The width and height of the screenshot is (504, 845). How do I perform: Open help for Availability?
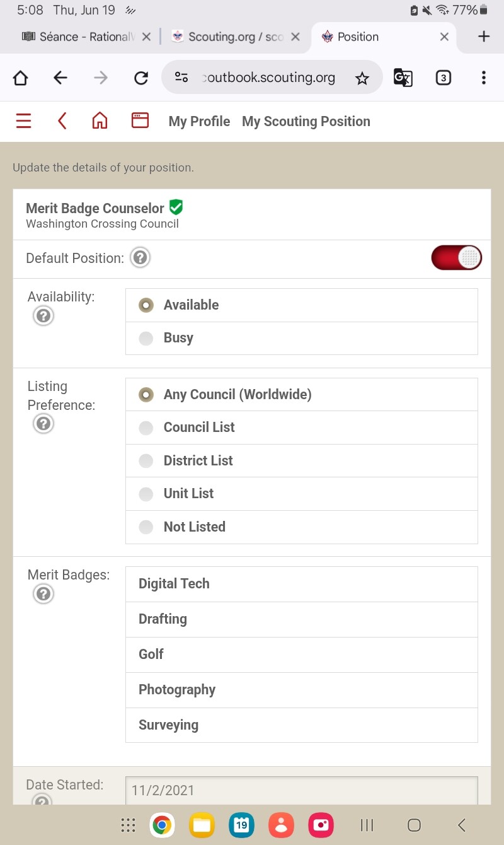pyautogui.click(x=43, y=315)
